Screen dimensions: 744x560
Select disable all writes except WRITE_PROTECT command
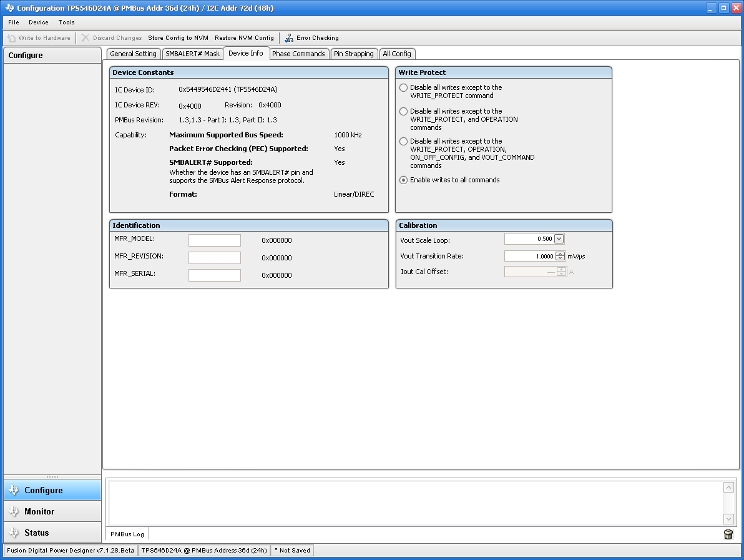click(x=403, y=87)
